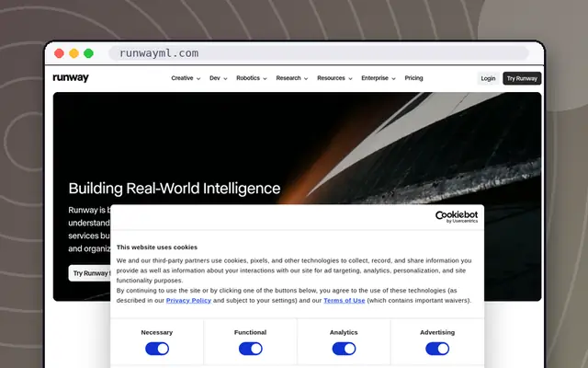
Task: Expand the Research dropdown chevron
Action: tap(306, 78)
